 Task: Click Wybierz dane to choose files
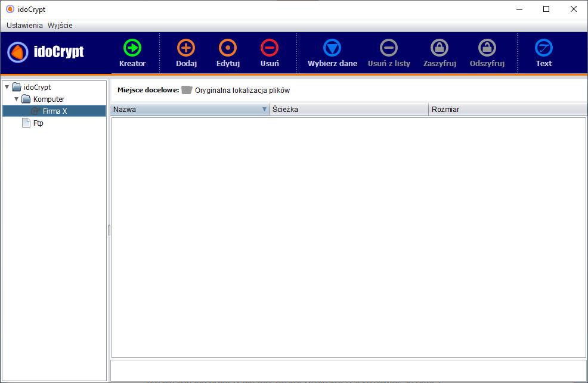click(332, 53)
